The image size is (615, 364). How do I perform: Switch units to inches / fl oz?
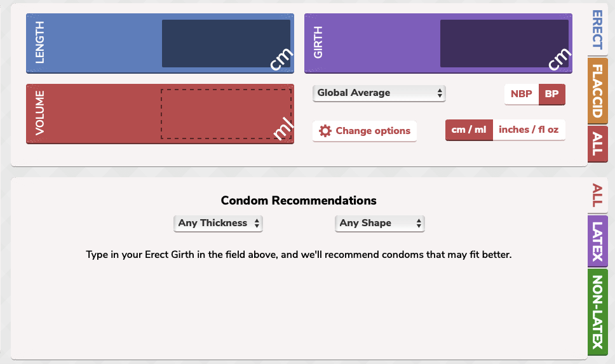(x=529, y=130)
